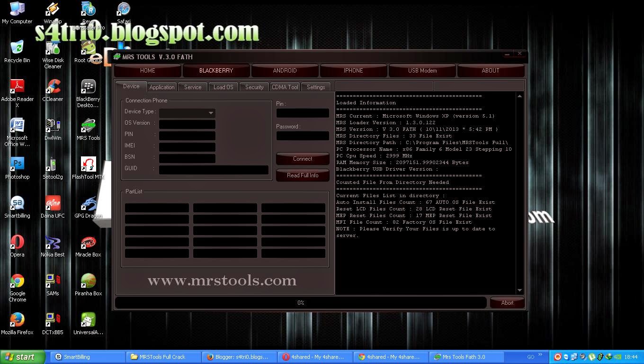Open BlackBerry Desktop shortcut icon
Screen dimensions: 644x364
[88, 93]
